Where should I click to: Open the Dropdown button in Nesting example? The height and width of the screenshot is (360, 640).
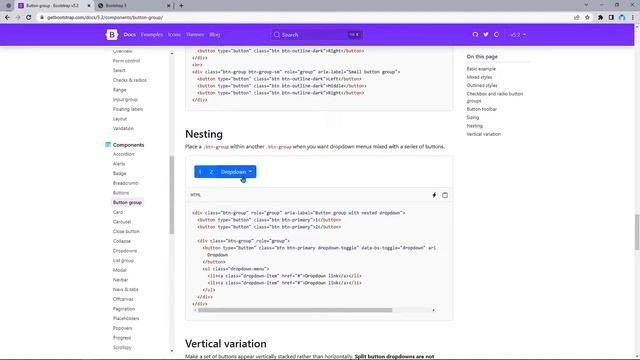click(236, 172)
